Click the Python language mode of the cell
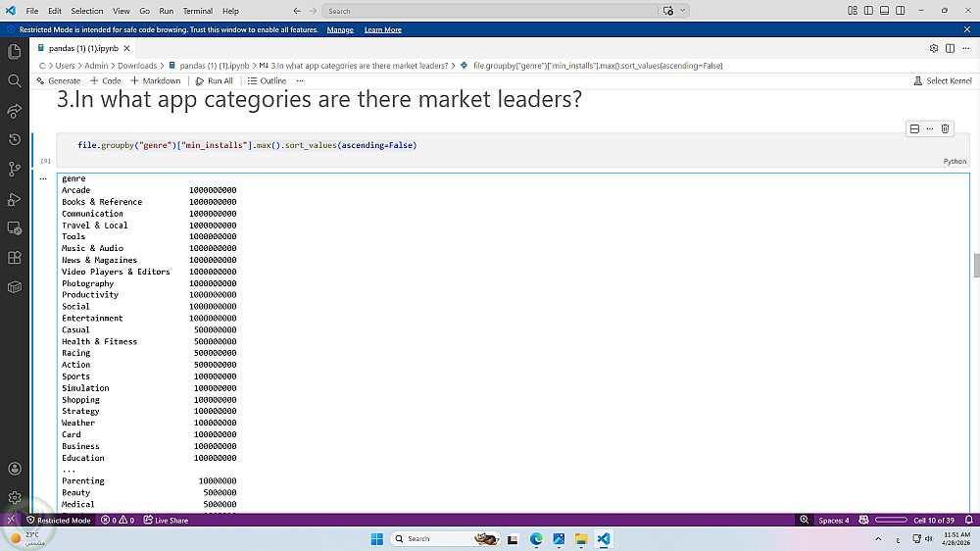This screenshot has width=980, height=551. (x=955, y=162)
